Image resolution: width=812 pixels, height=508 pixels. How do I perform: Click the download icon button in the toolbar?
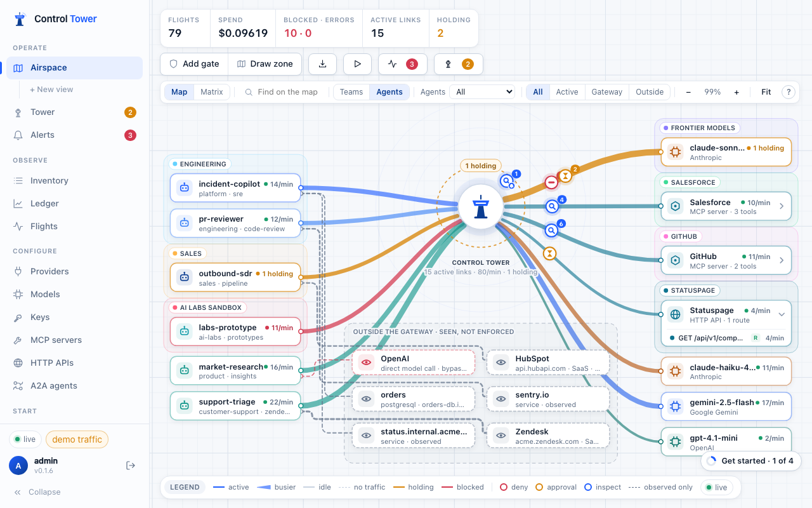click(x=322, y=63)
